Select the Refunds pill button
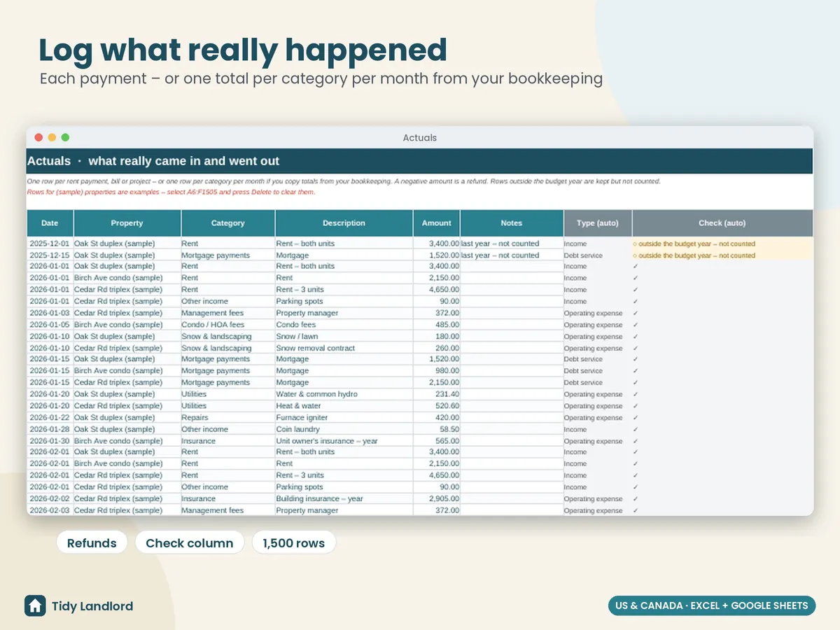 click(x=92, y=542)
